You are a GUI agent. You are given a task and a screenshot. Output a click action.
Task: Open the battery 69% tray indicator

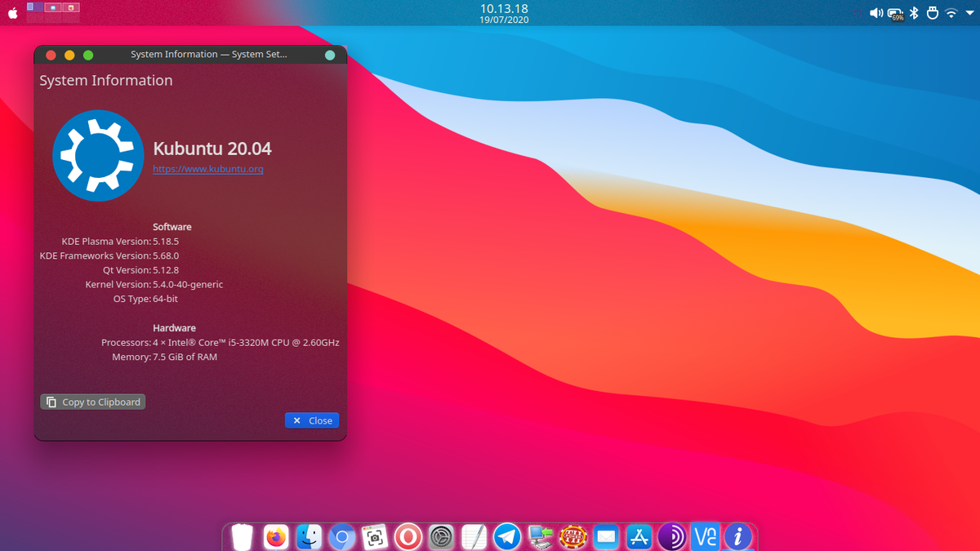[896, 13]
